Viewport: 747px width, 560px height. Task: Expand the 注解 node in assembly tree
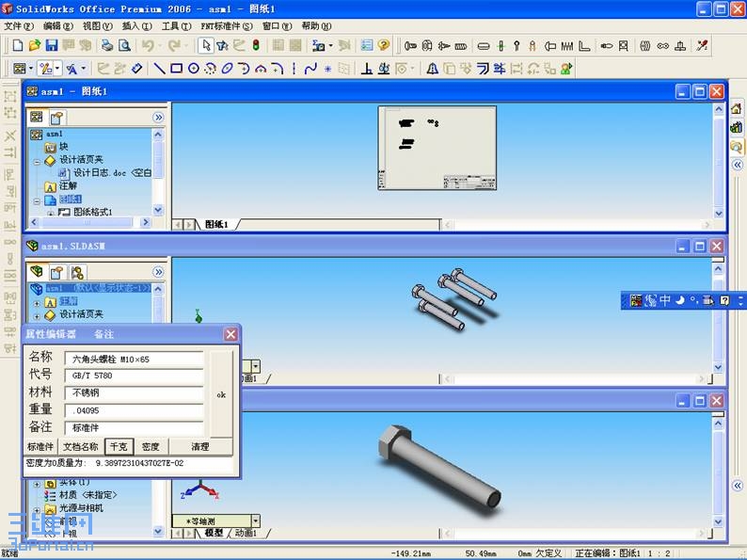(37, 303)
